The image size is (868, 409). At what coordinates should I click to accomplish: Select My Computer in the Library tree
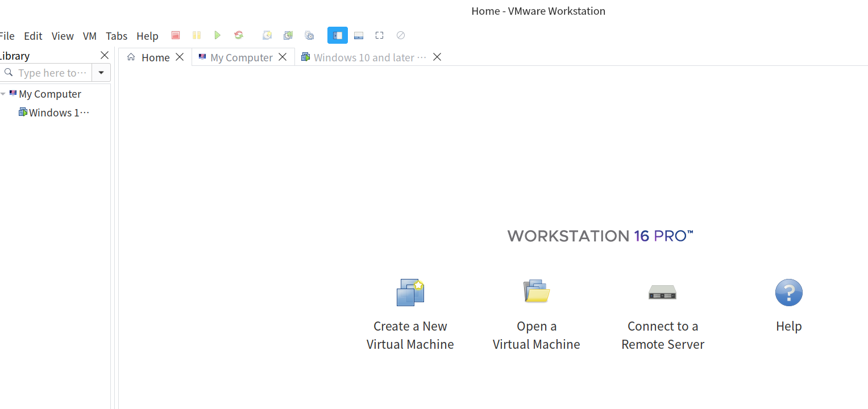[x=50, y=94]
